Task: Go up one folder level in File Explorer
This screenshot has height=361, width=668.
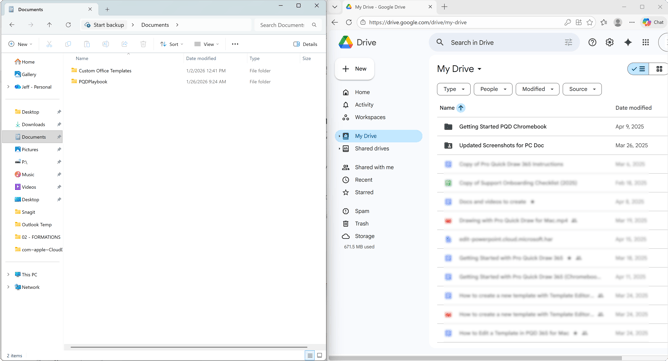Action: (x=49, y=25)
